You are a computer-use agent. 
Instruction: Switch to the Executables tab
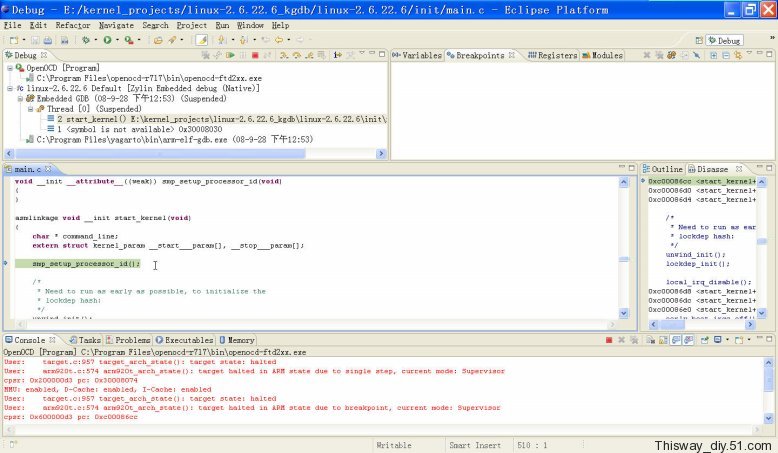[185, 340]
